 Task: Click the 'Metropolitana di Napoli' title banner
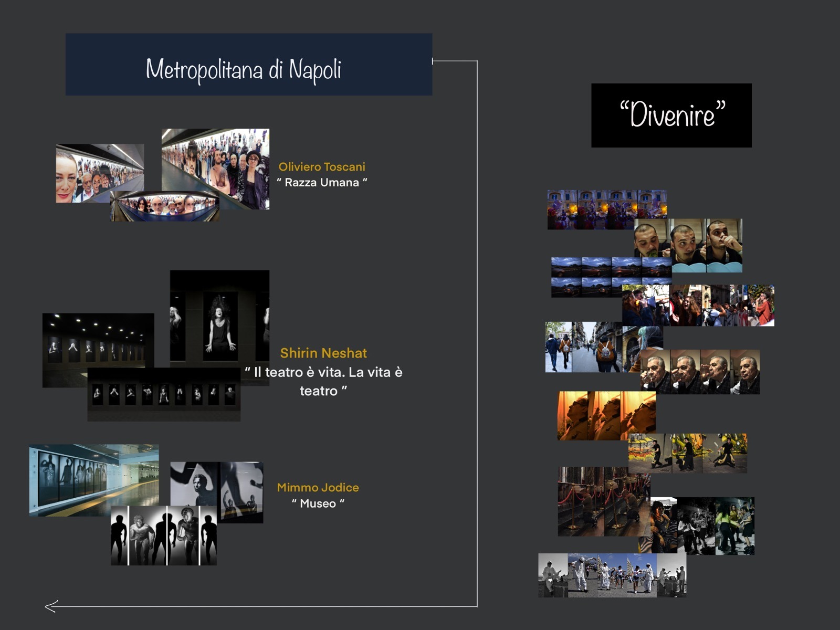[x=249, y=65]
